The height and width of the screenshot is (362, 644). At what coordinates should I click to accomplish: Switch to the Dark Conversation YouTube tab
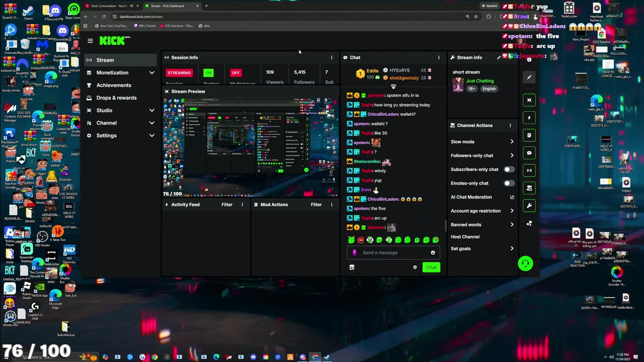coord(112,6)
